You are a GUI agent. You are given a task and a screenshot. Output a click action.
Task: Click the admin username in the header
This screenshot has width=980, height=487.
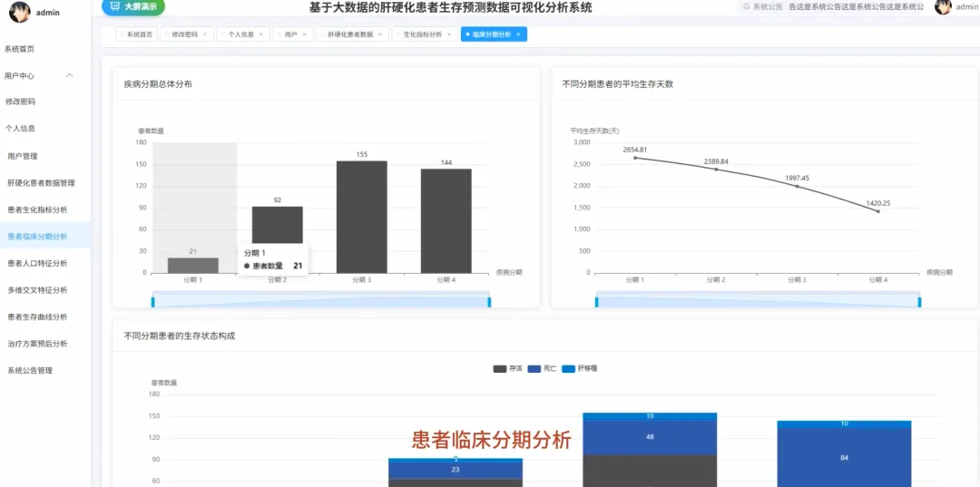[x=968, y=7]
